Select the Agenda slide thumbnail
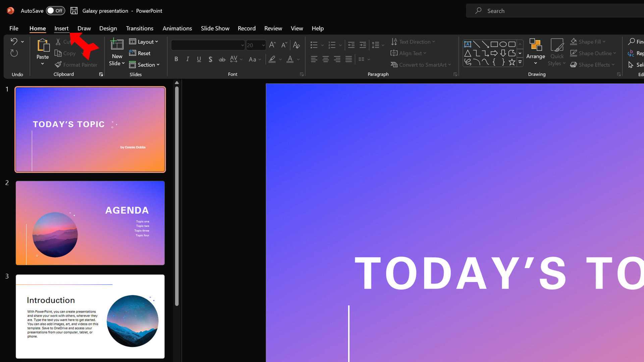The image size is (644, 362). pyautogui.click(x=90, y=223)
